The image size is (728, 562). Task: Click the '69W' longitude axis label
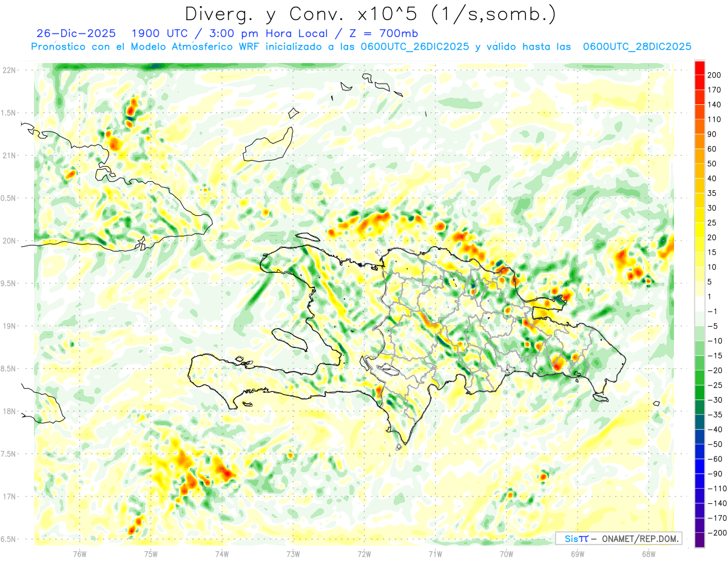[578, 554]
